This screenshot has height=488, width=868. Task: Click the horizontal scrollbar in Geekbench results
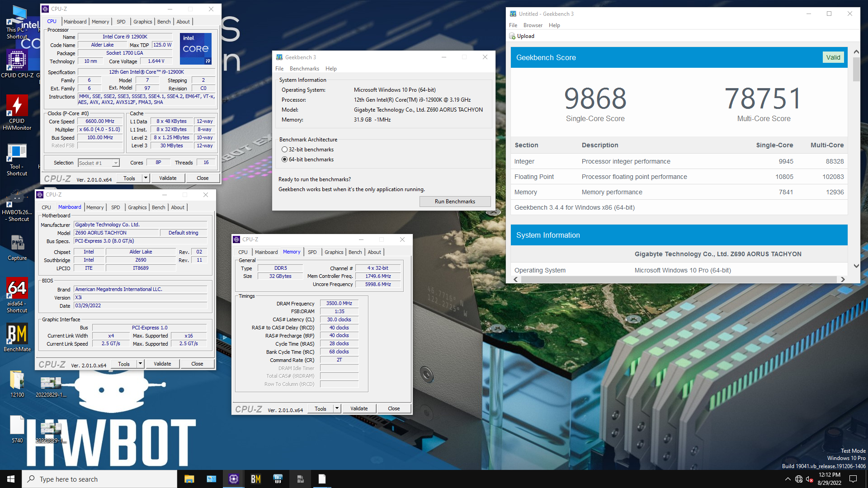pos(679,279)
